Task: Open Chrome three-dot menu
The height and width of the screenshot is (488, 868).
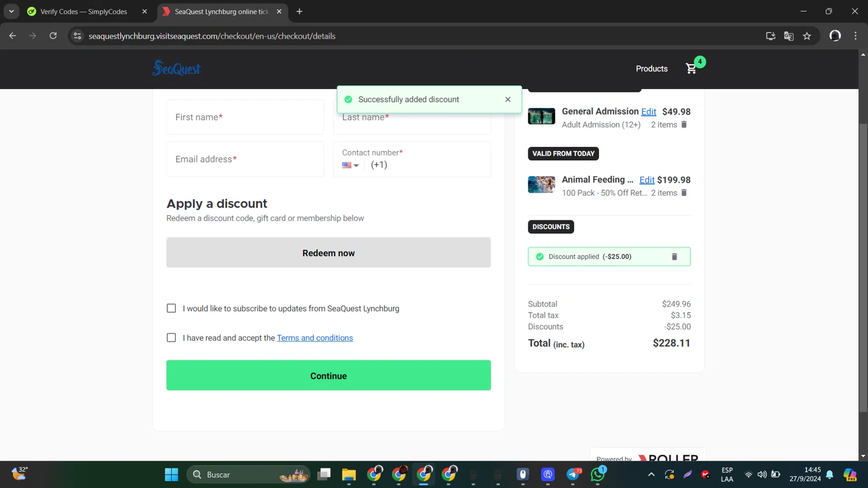Action: [855, 36]
